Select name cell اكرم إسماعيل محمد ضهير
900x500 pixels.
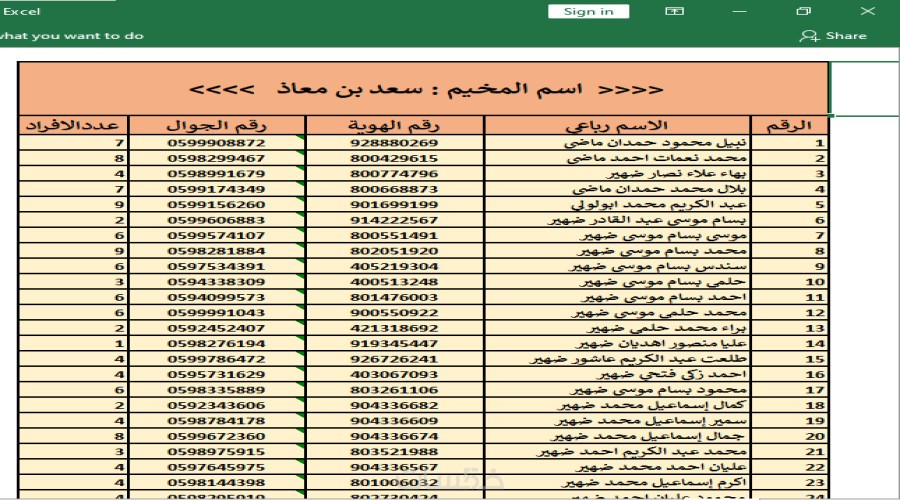[x=617, y=483]
